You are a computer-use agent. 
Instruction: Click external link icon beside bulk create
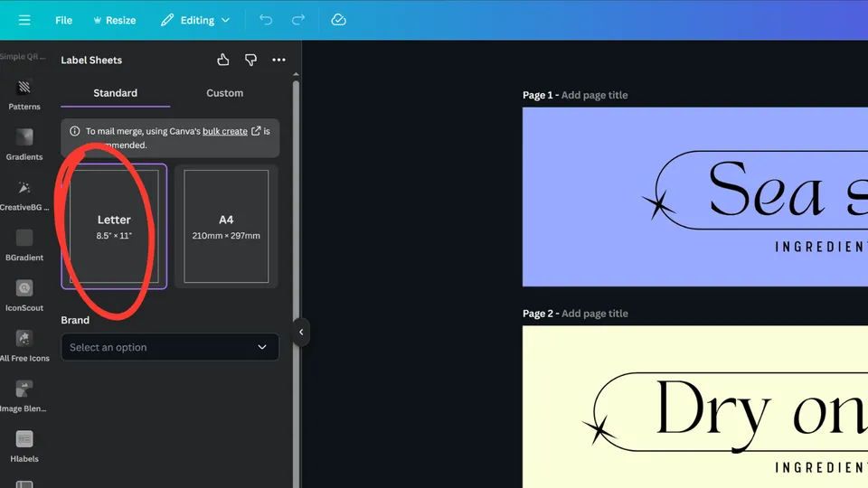(x=256, y=131)
